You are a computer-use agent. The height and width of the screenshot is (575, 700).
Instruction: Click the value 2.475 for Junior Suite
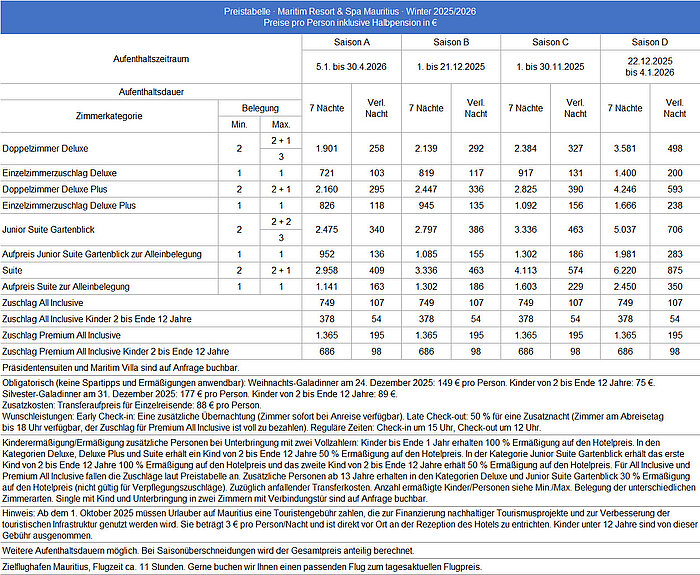pos(327,230)
